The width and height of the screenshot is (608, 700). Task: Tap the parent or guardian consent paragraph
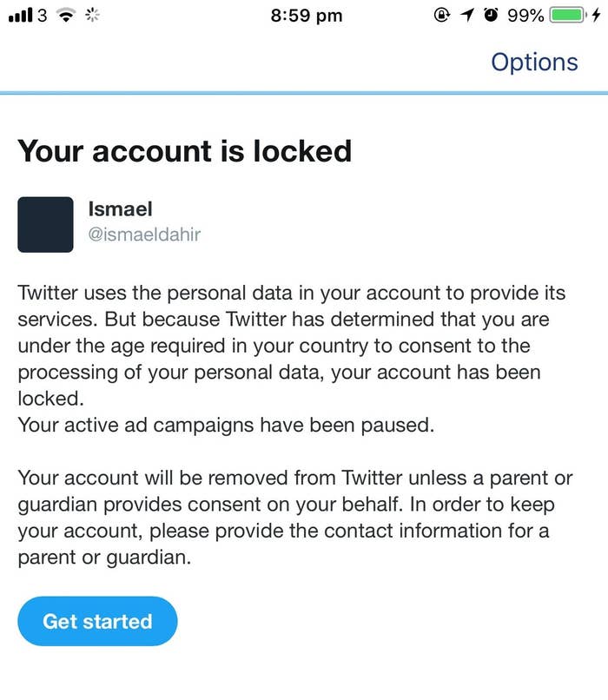pos(294,518)
